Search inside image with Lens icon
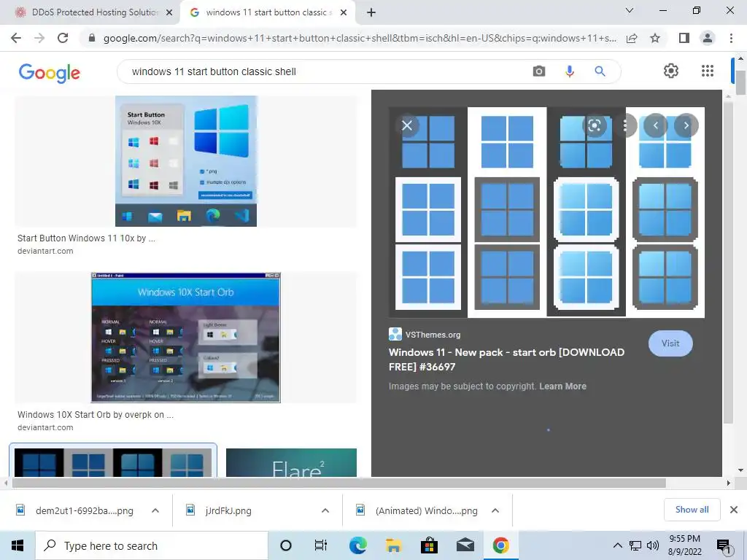This screenshot has width=747, height=560. point(594,125)
